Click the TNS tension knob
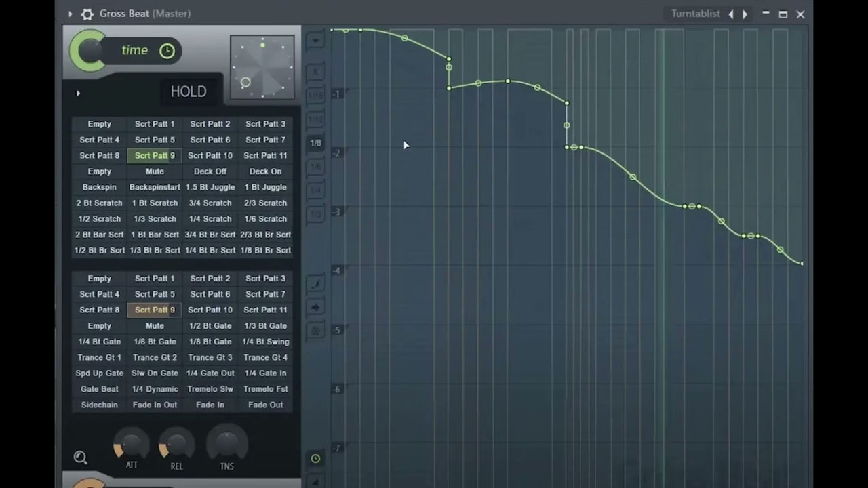868x488 pixels. pyautogui.click(x=226, y=444)
